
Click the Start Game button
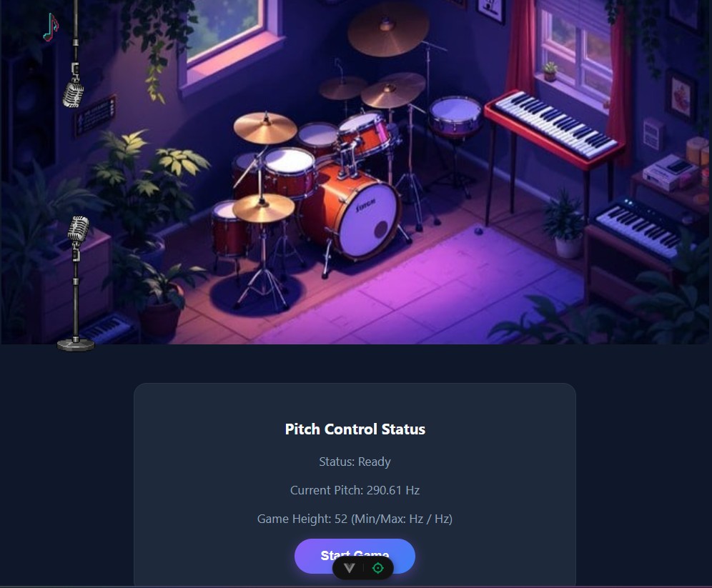(x=355, y=556)
